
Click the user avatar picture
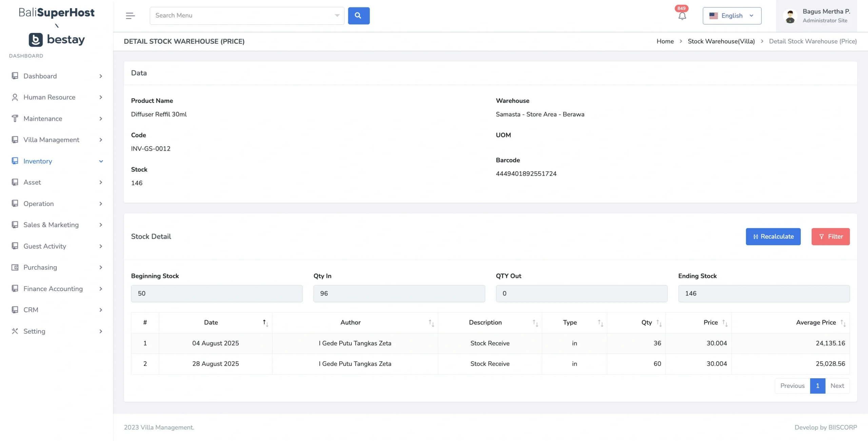(790, 16)
